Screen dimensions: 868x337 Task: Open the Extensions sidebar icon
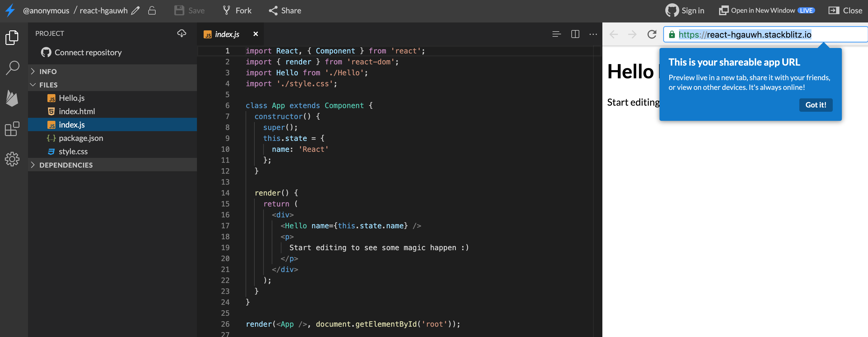click(12, 129)
